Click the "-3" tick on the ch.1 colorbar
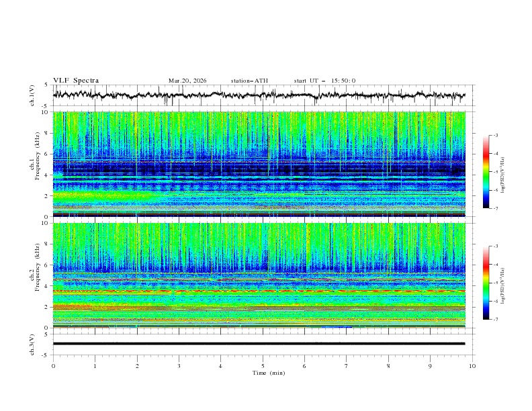The height and width of the screenshot is (411, 532). pos(495,135)
